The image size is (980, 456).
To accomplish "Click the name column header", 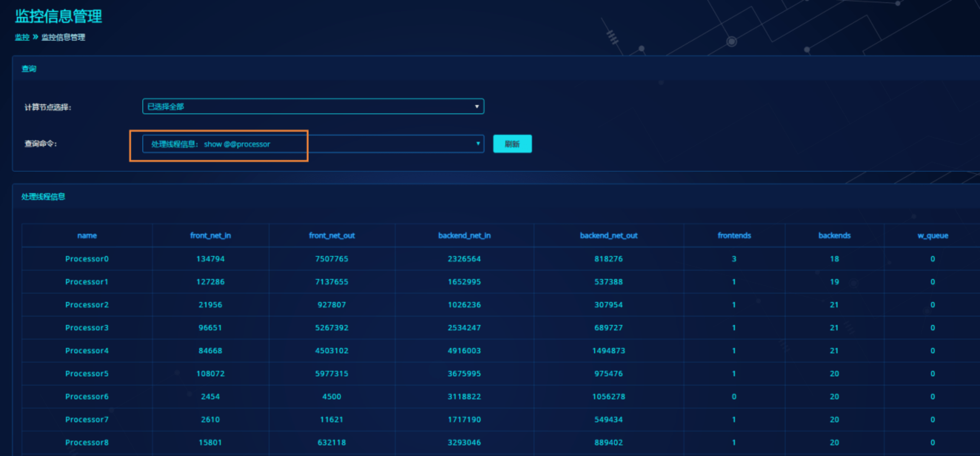I will 87,235.
